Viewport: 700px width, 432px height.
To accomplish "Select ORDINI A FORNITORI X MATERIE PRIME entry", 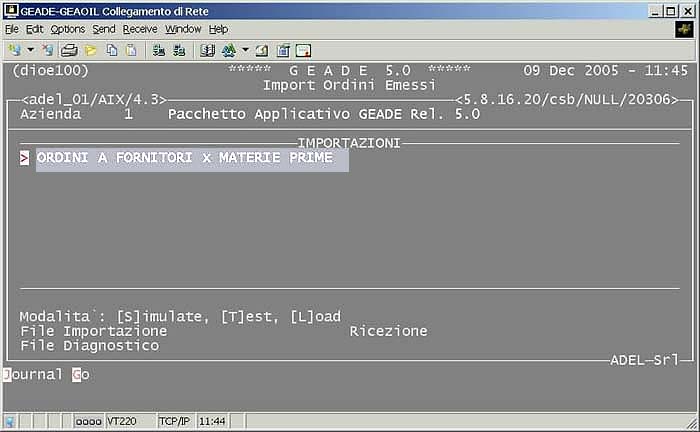I will pyautogui.click(x=185, y=158).
